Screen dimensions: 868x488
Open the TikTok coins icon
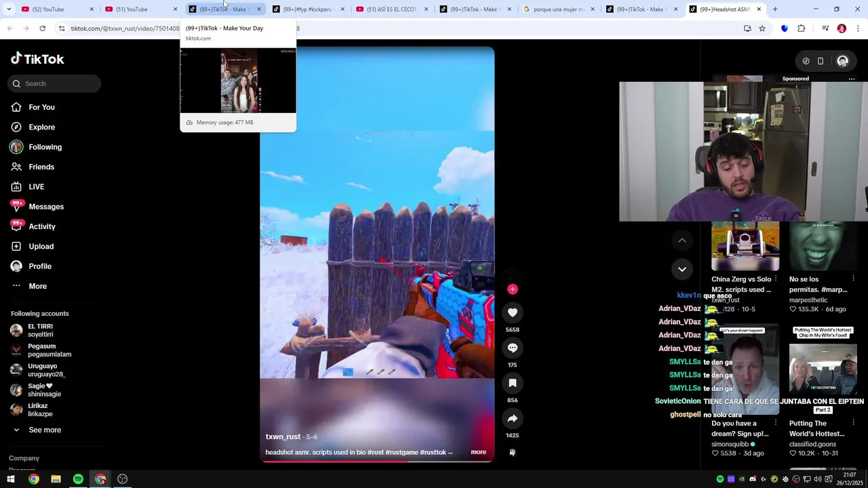806,61
